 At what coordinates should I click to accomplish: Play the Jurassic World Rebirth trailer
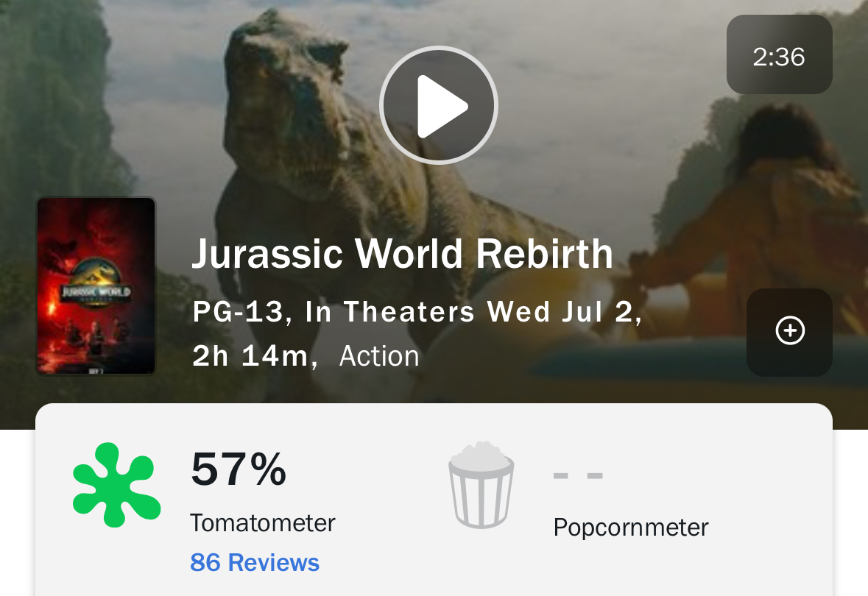point(439,105)
